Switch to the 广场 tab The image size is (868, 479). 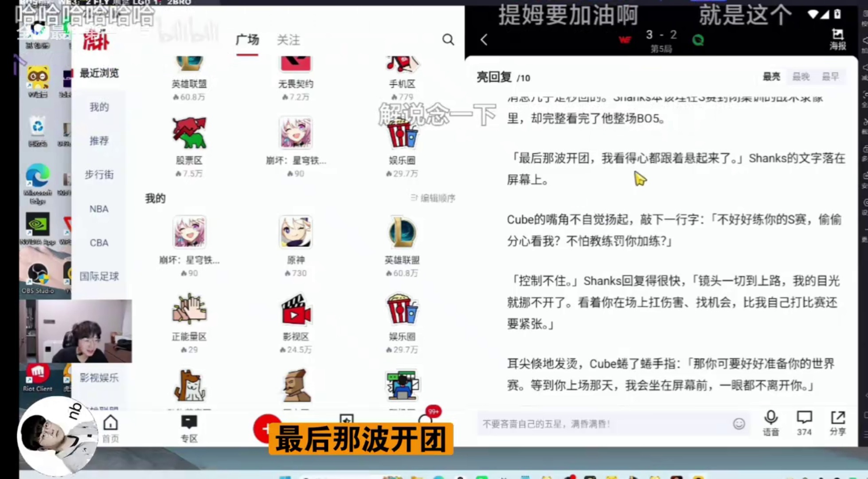coord(247,40)
